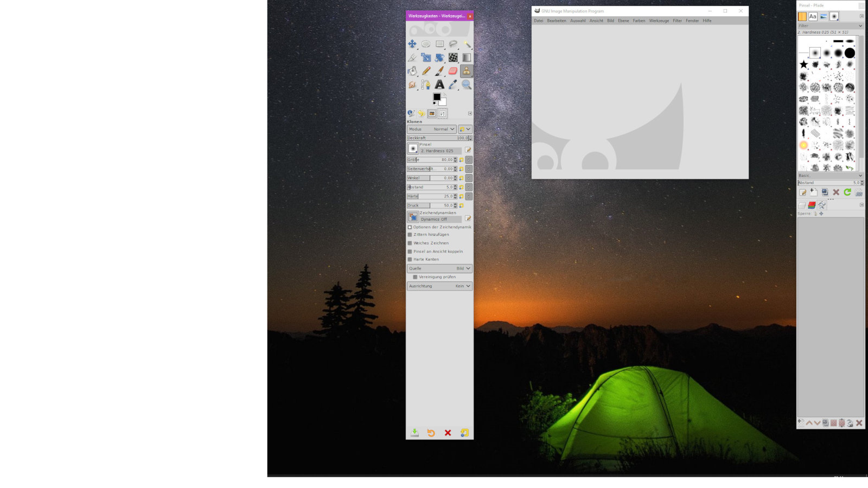Screen dimensions: 868x488
Task: Open the Datei menu
Action: (539, 21)
